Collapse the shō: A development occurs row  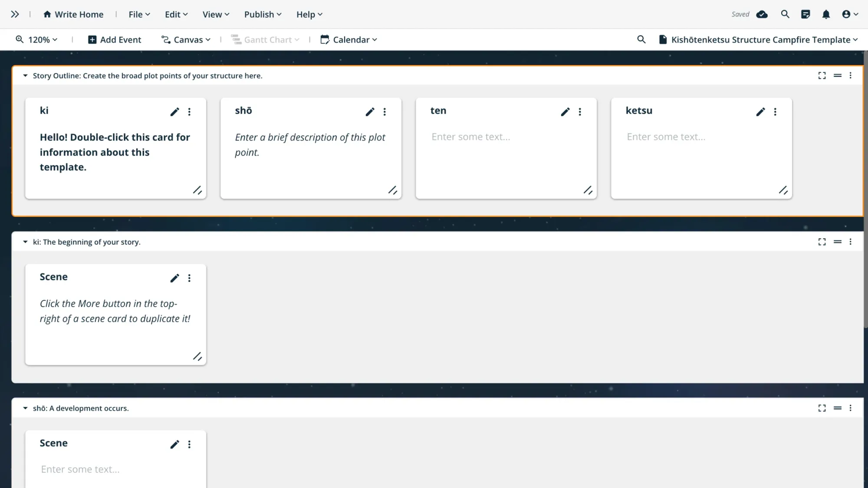tap(25, 408)
